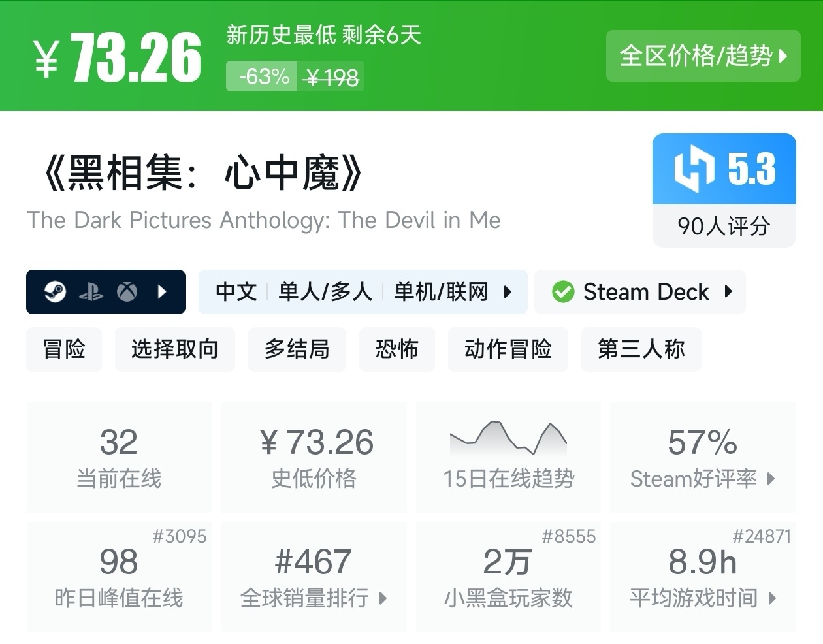The image size is (823, 644).
Task: Click the Steam Deck verified checkmark icon
Action: (x=562, y=292)
